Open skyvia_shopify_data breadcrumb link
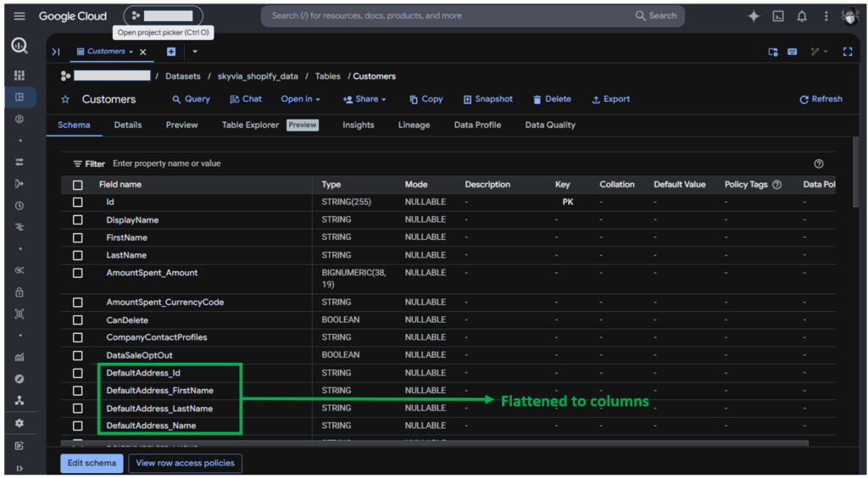The height and width of the screenshot is (478, 868). (x=258, y=76)
